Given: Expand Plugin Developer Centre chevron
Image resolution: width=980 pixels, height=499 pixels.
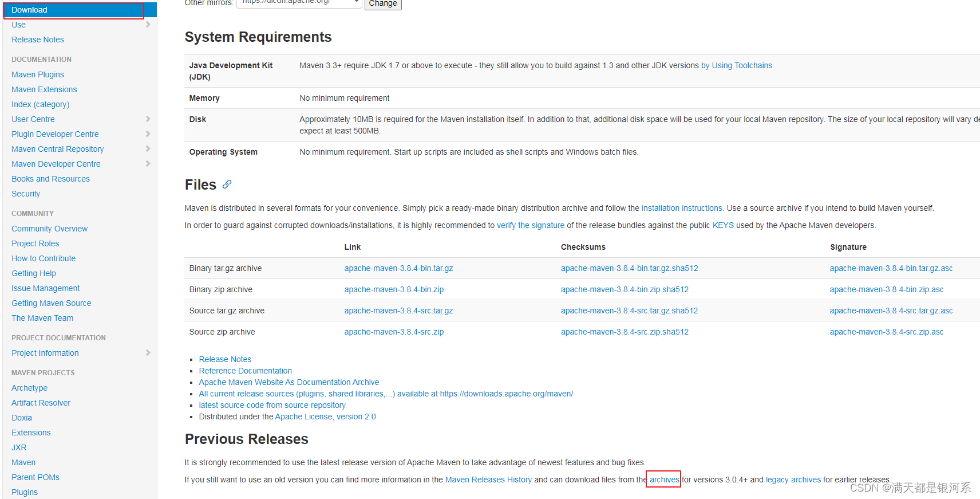Looking at the screenshot, I should click(148, 134).
